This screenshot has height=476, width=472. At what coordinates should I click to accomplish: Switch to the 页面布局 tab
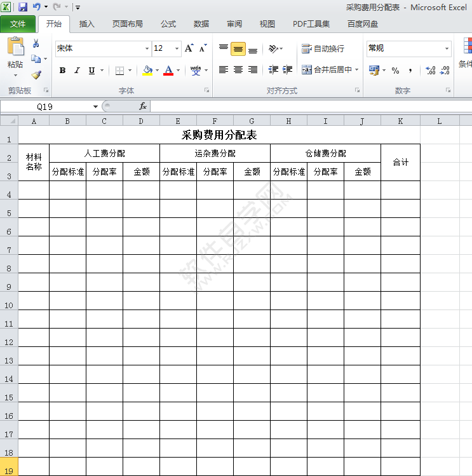pos(128,24)
